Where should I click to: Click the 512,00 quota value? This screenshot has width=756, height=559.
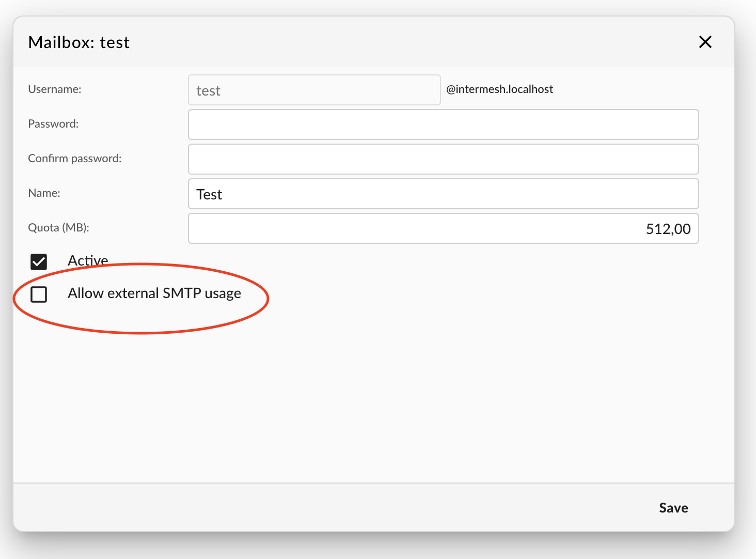(668, 229)
